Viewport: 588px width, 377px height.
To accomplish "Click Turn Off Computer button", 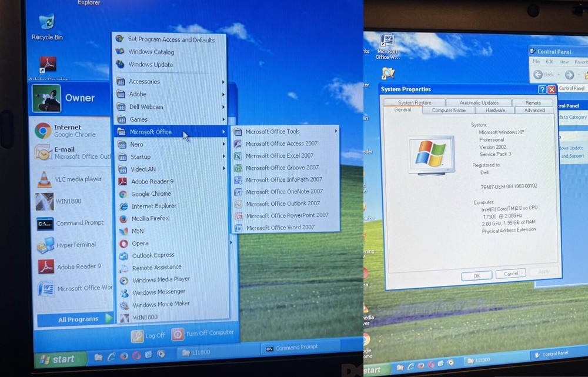I will (203, 333).
